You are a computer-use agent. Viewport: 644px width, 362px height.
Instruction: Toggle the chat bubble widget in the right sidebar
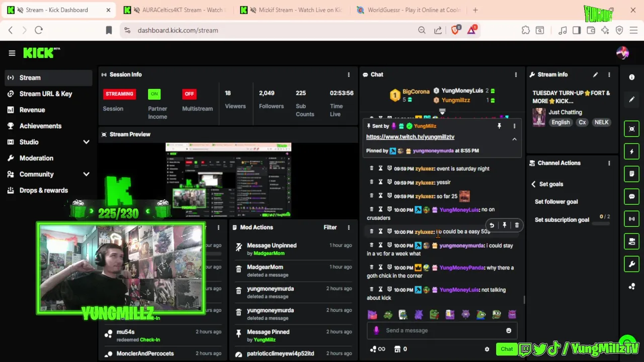coord(632,197)
